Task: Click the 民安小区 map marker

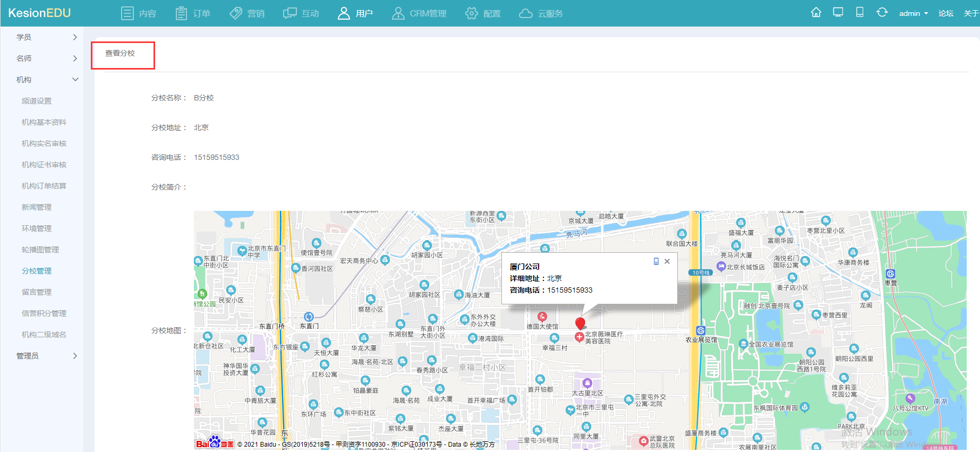Action: pos(231,290)
